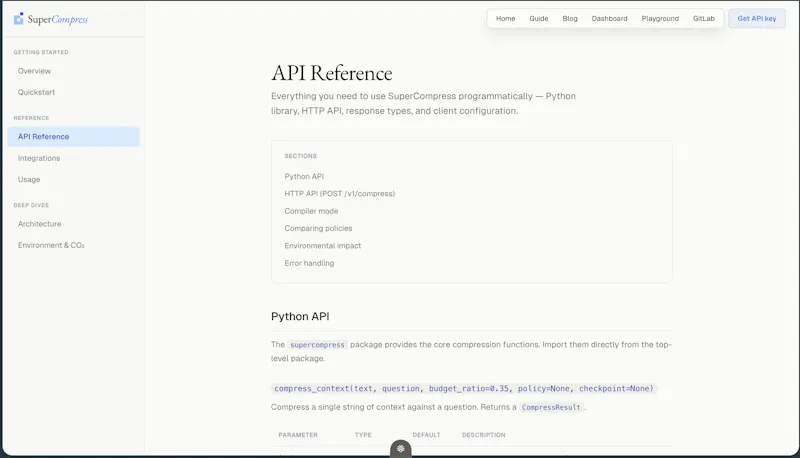Click the SuperCompress wordmark text
The width and height of the screenshot is (800, 458).
(58, 19)
